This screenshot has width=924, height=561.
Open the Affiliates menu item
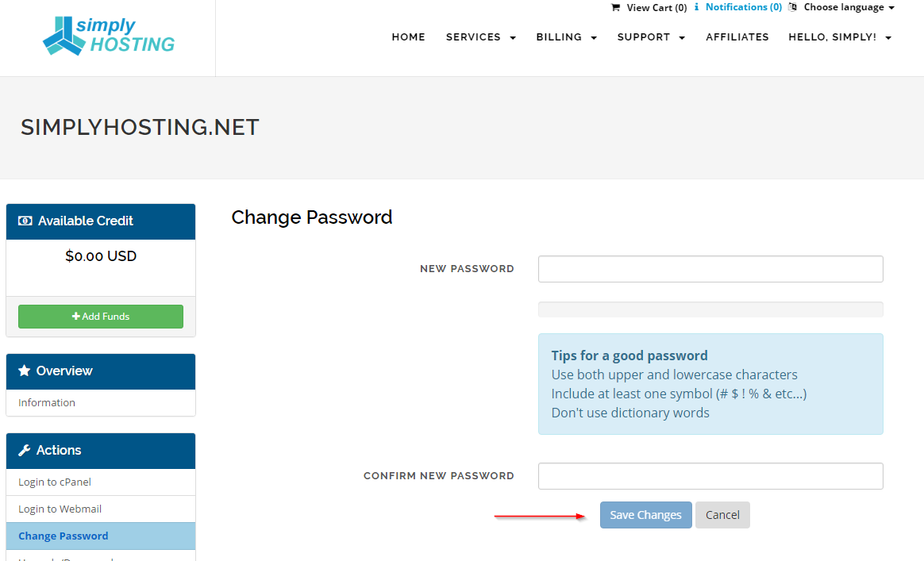[737, 37]
